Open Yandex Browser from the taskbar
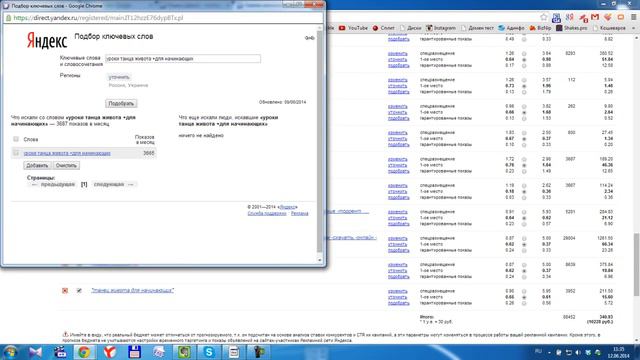The image size is (640, 360). point(109,352)
